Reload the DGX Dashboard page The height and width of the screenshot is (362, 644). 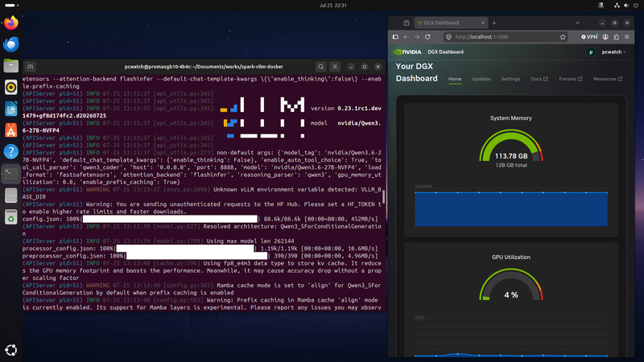point(428,37)
